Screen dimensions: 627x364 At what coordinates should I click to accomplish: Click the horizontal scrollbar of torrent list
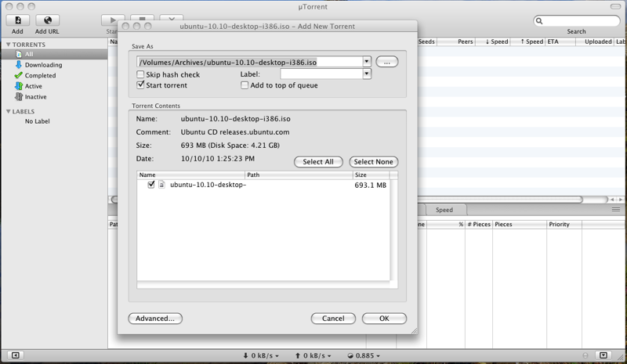point(500,199)
